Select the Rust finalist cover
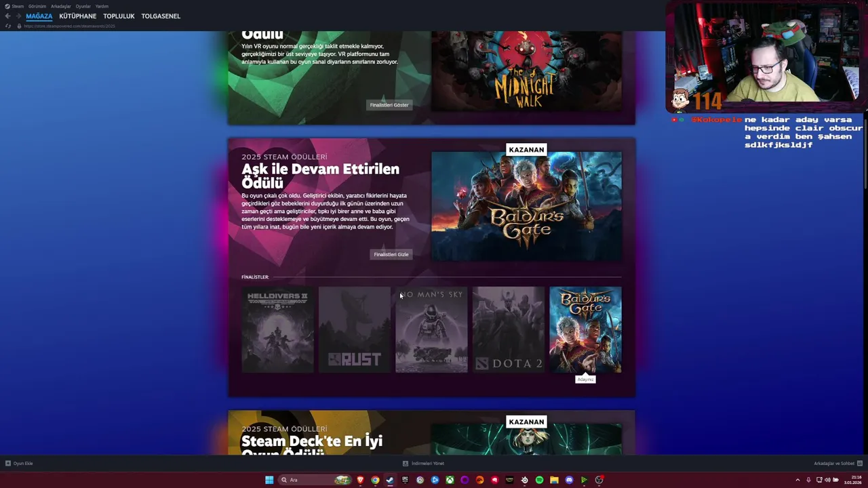The height and width of the screenshot is (488, 868). (x=355, y=329)
